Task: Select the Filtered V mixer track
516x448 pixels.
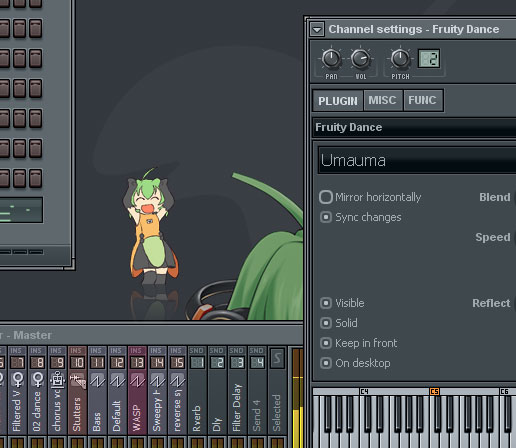Action: (x=17, y=411)
